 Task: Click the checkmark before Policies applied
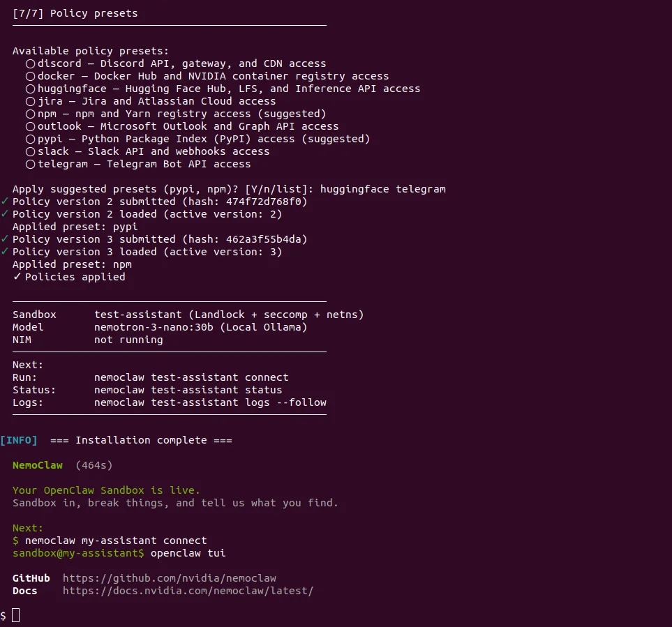[17, 277]
